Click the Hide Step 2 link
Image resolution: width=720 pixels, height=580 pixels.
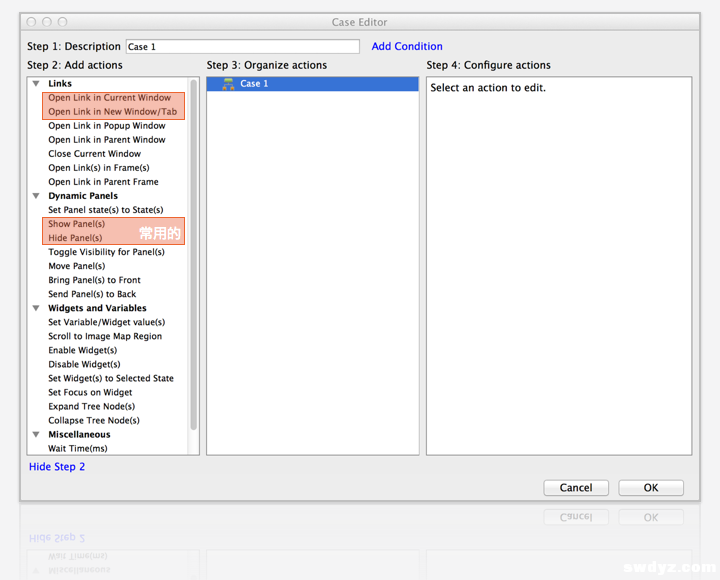[x=57, y=467]
